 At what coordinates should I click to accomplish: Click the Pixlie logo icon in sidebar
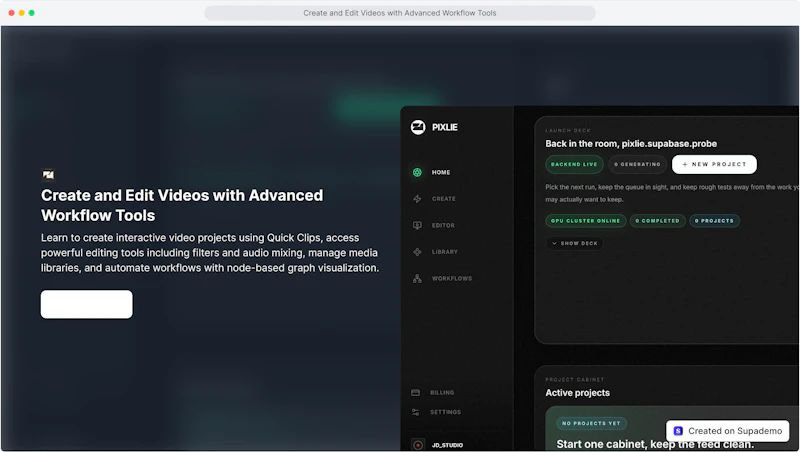418,127
